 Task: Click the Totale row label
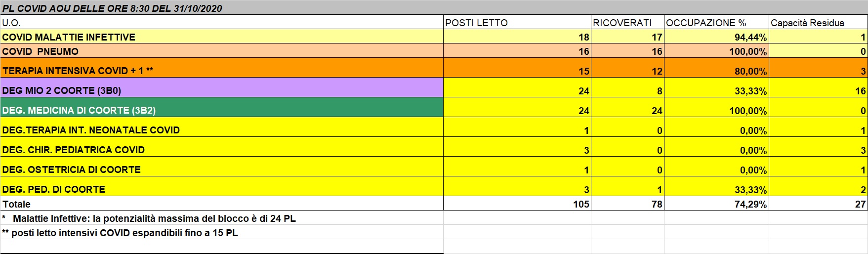(17, 204)
